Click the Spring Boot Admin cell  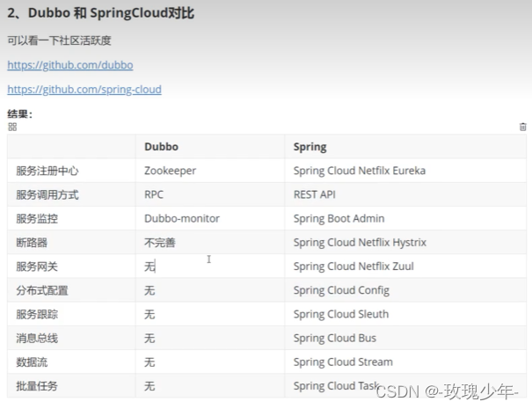pos(405,218)
